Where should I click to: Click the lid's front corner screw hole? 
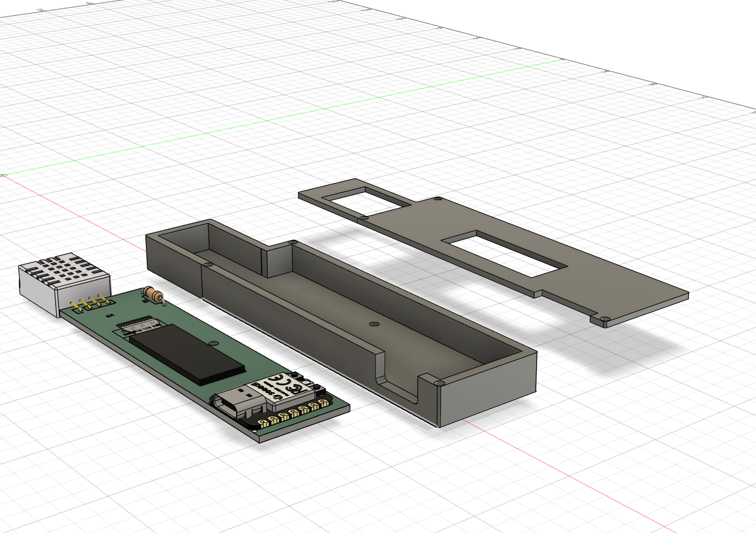[x=604, y=320]
